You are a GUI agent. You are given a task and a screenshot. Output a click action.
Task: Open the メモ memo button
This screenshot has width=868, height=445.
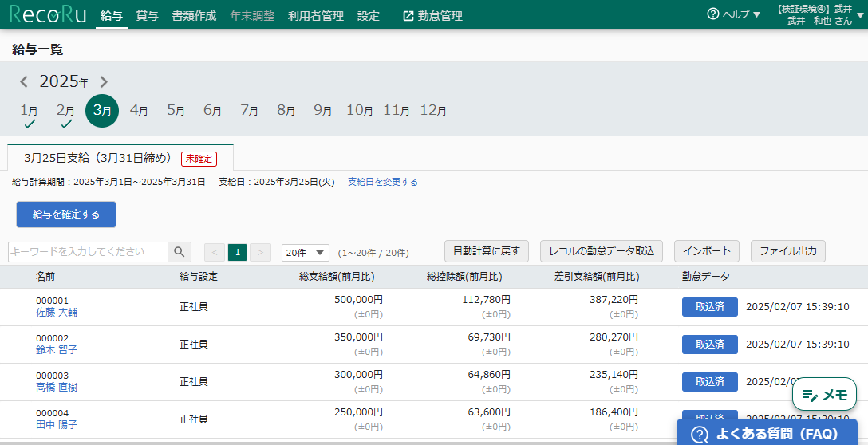pyautogui.click(x=824, y=395)
